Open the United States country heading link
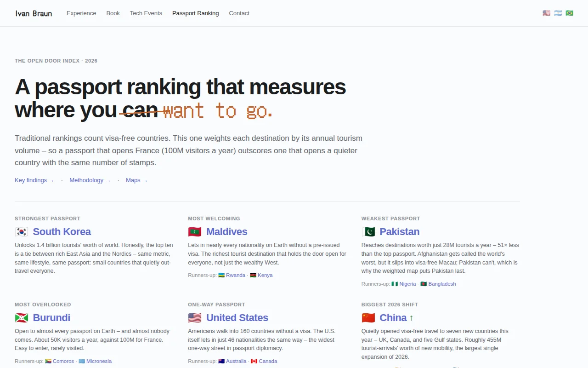This screenshot has height=368, width=588. tap(237, 318)
